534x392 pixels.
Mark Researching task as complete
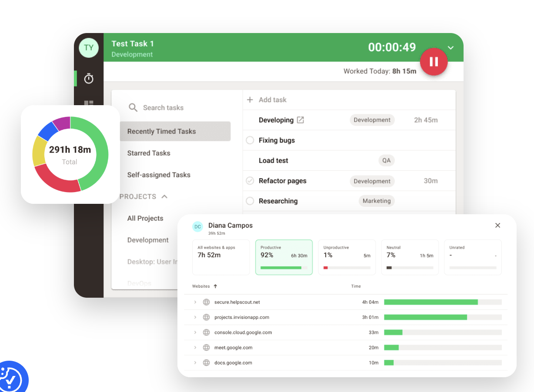[250, 201]
